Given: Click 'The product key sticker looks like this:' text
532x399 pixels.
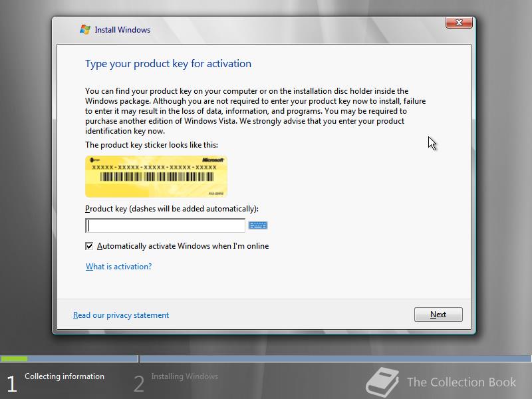Looking at the screenshot, I should (x=152, y=145).
